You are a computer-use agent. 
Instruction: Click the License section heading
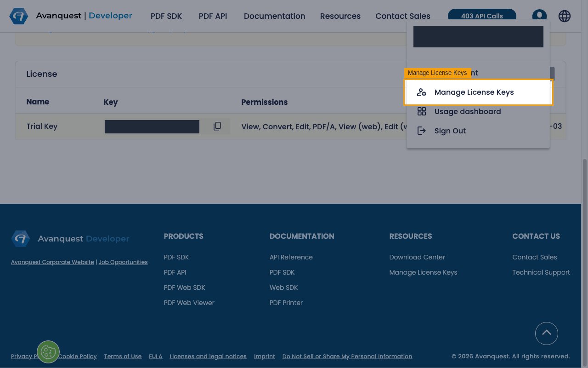coord(42,74)
